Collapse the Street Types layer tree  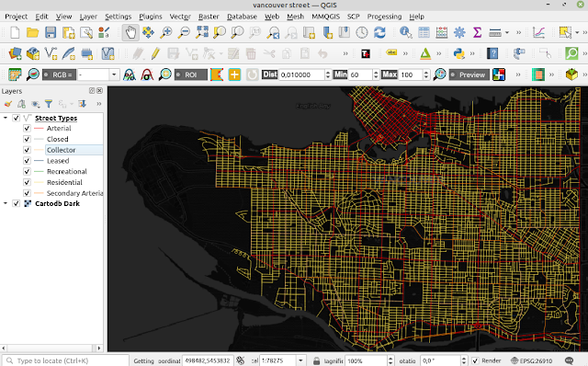(x=6, y=118)
